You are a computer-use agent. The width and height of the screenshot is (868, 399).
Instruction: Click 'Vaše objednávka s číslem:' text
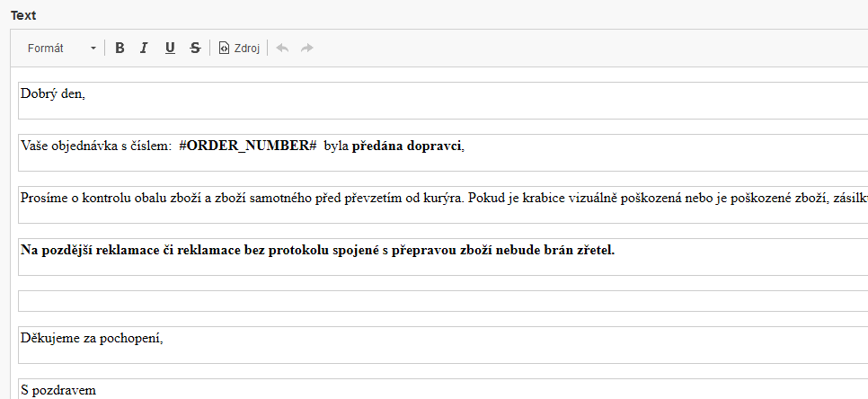95,146
